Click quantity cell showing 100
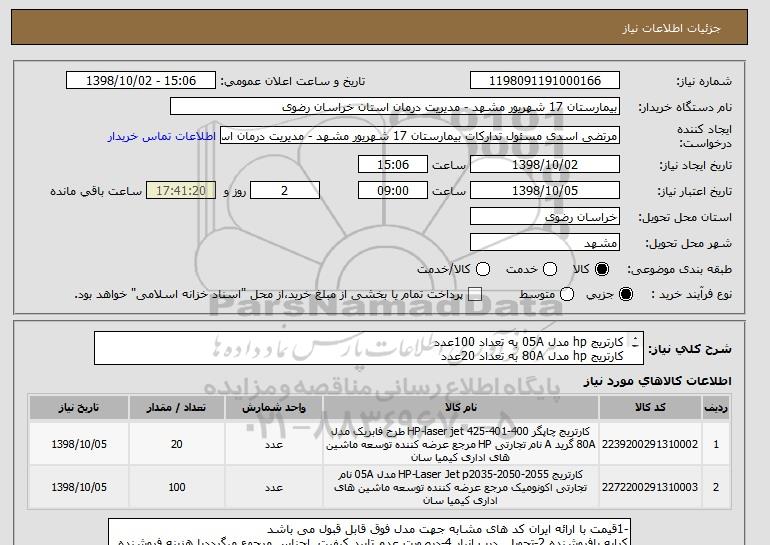770x545 pixels. coord(176,487)
